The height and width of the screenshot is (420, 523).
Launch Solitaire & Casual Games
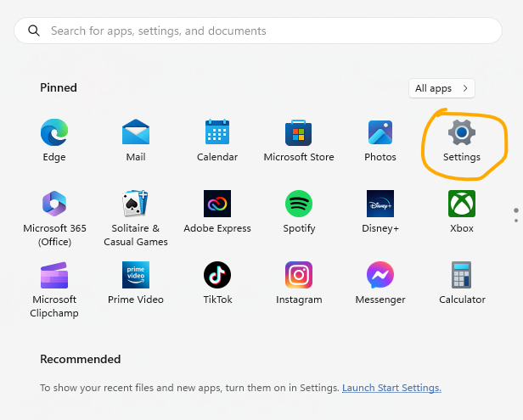pyautogui.click(x=136, y=218)
